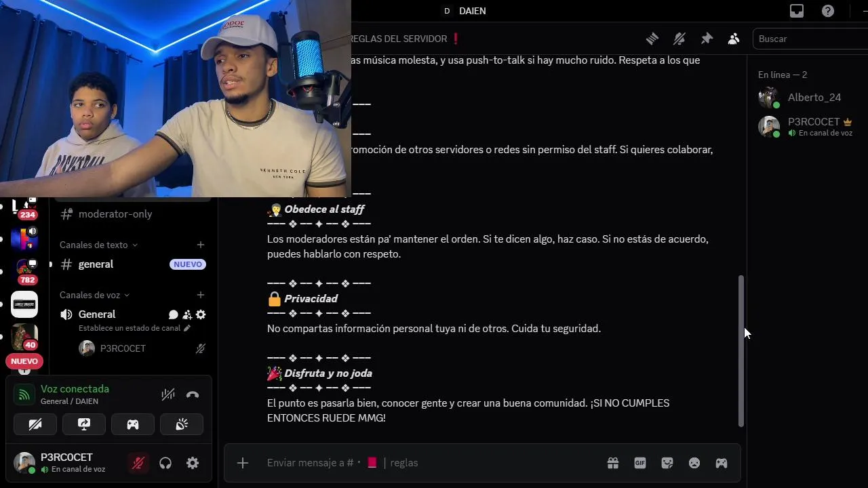Click in the Buscar search field
The image size is (868, 488).
tap(810, 39)
